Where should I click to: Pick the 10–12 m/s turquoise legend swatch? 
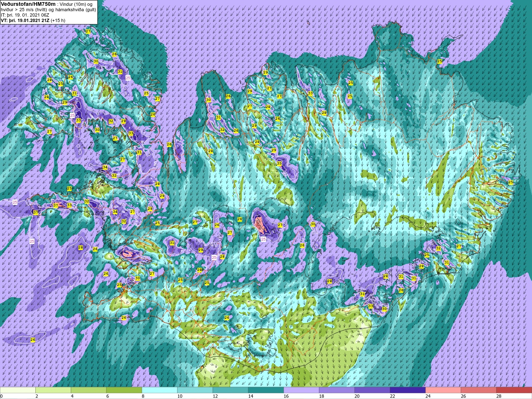click(x=195, y=390)
